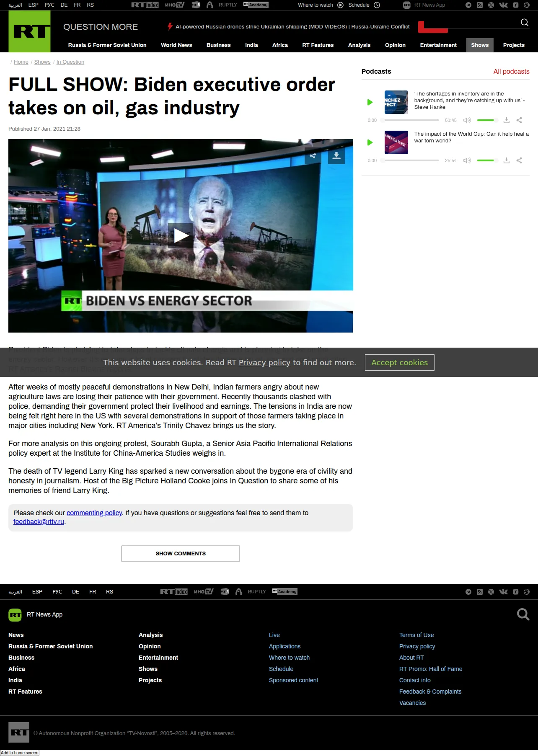Open the RSS icon in the footer
This screenshot has height=756, width=538.
(480, 592)
